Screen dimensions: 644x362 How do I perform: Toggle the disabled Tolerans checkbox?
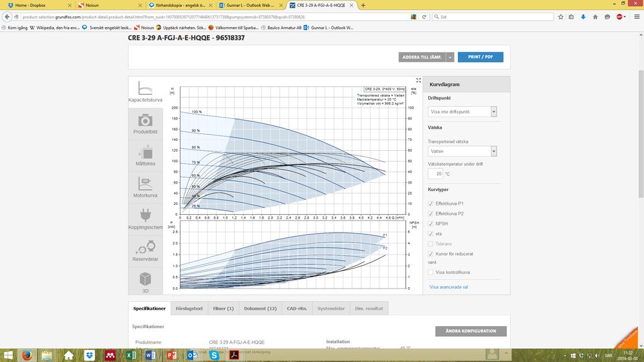pos(430,244)
